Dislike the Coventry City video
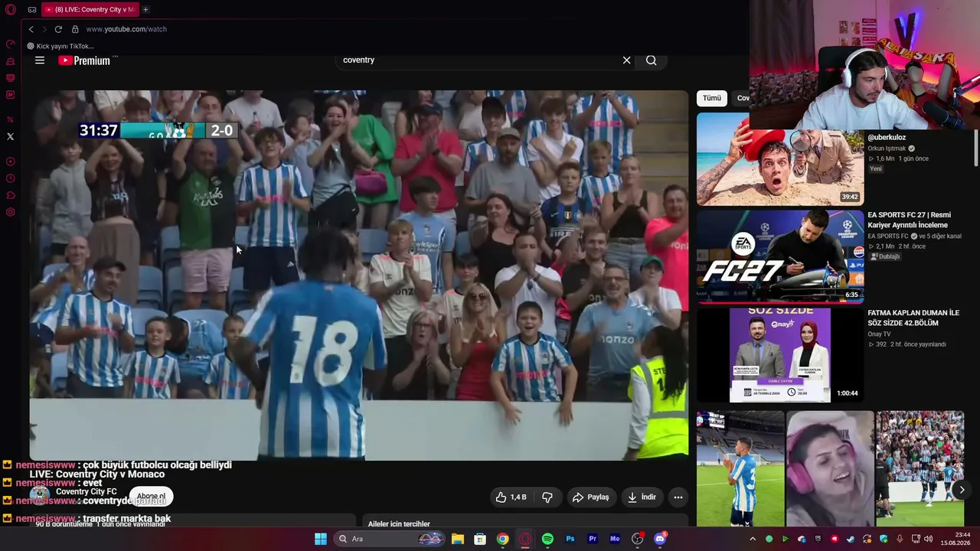This screenshot has width=980, height=551. point(547,497)
